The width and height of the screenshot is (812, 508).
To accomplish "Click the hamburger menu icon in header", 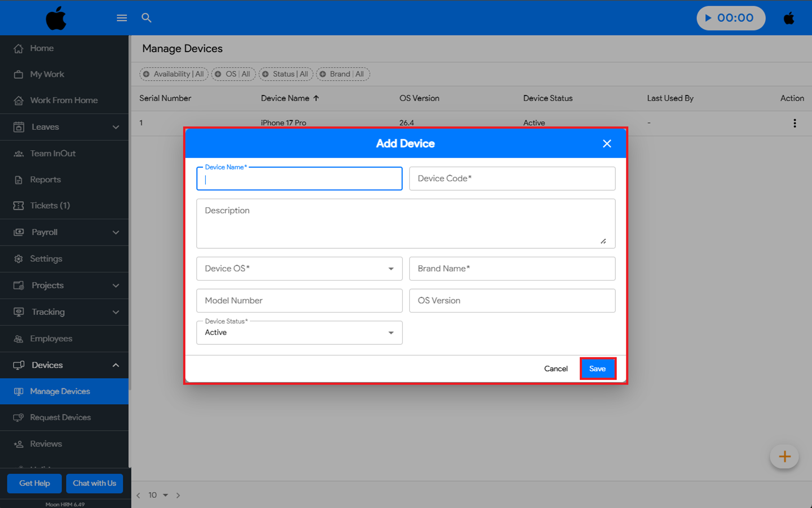I will tap(121, 18).
